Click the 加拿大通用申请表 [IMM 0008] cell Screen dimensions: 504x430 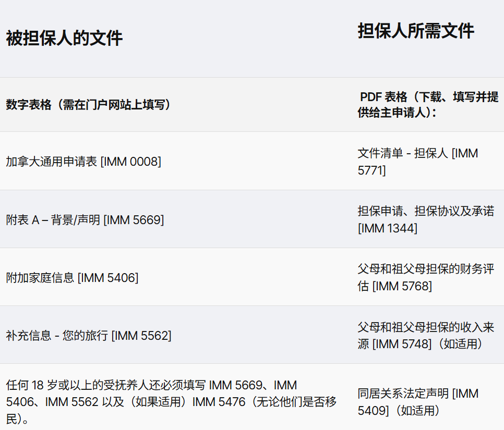click(83, 162)
